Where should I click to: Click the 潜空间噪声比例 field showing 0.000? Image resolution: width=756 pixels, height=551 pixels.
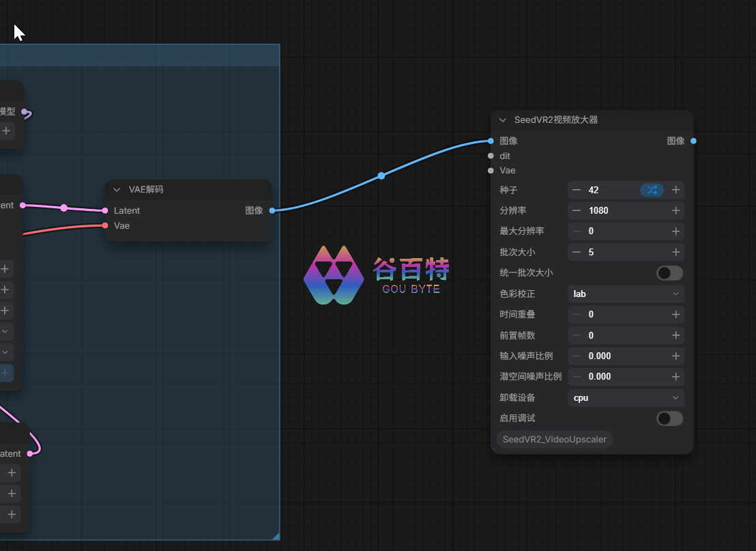pos(626,377)
